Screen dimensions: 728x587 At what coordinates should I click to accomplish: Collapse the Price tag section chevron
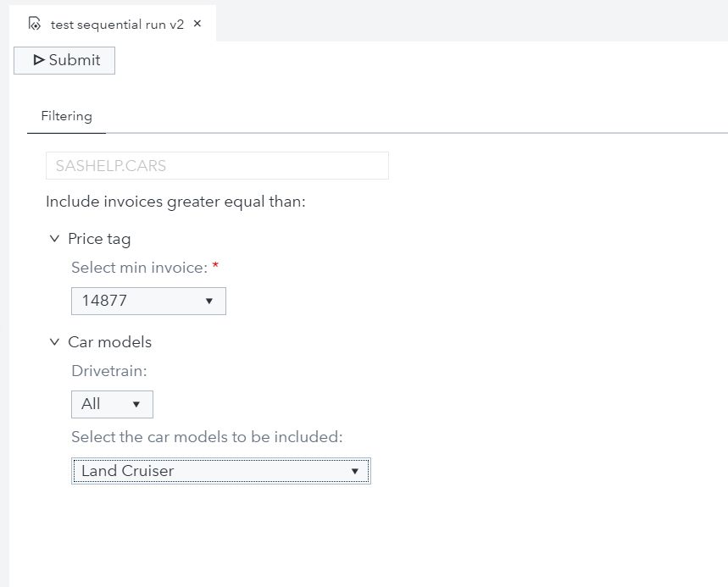55,240
